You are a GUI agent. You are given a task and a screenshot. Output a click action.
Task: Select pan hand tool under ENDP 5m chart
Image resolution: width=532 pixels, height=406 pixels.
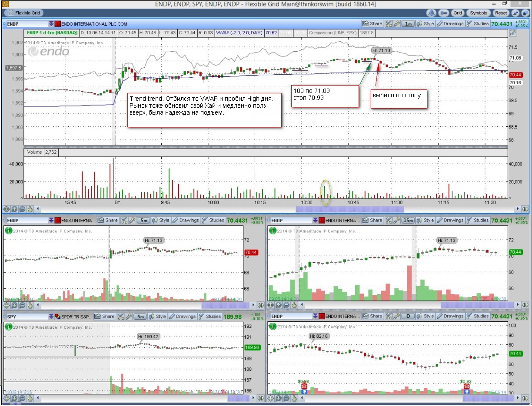30,305
